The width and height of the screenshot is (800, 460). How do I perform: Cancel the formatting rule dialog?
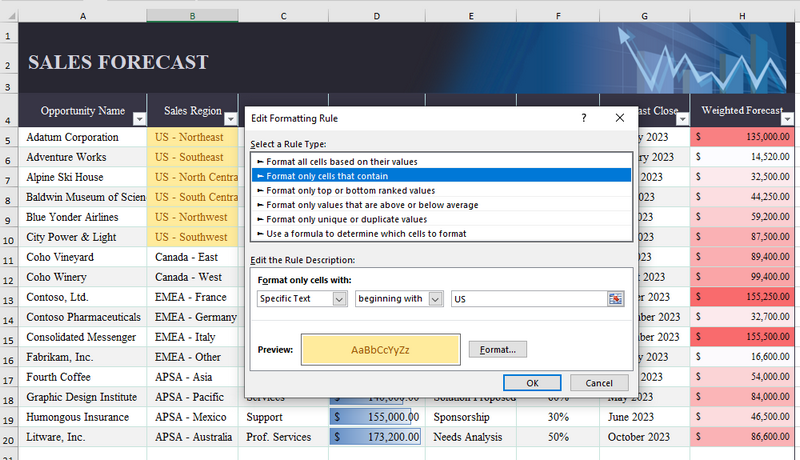[599, 383]
